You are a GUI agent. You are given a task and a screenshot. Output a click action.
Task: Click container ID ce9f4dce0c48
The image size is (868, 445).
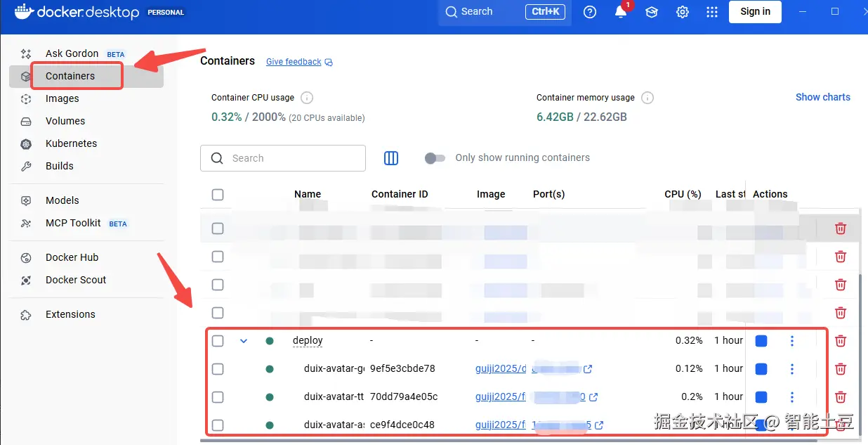tap(402, 425)
